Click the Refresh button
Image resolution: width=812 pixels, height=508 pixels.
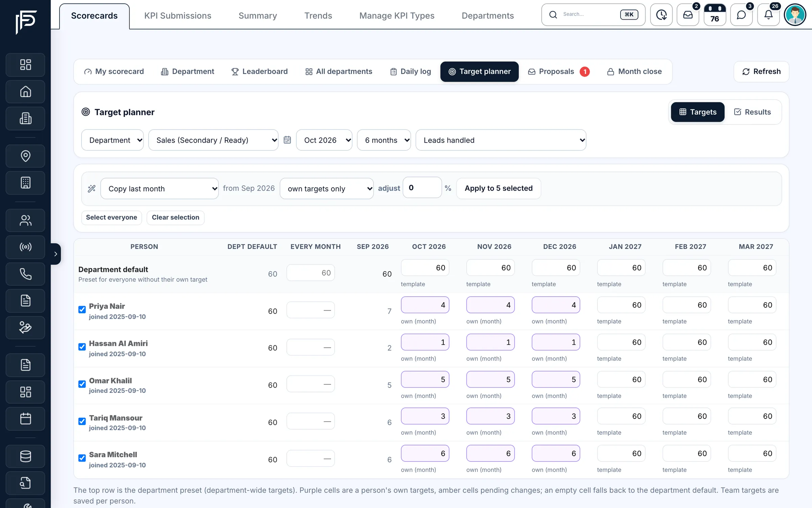[761, 71]
